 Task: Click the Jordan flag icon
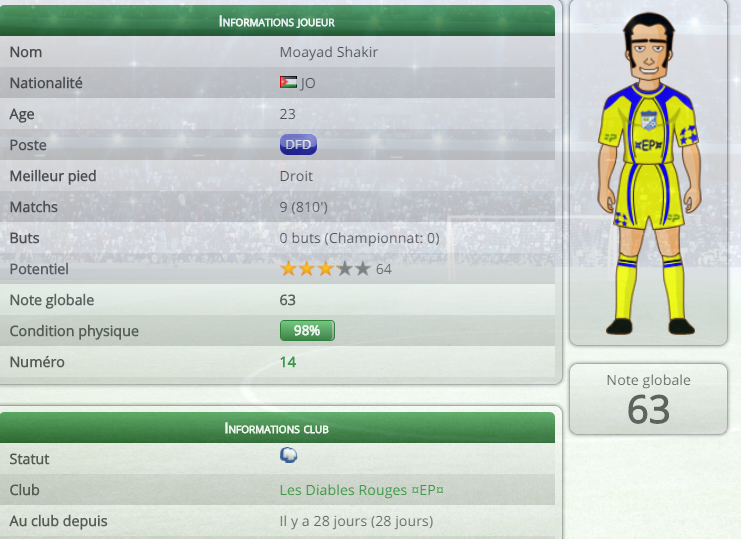pyautogui.click(x=288, y=82)
